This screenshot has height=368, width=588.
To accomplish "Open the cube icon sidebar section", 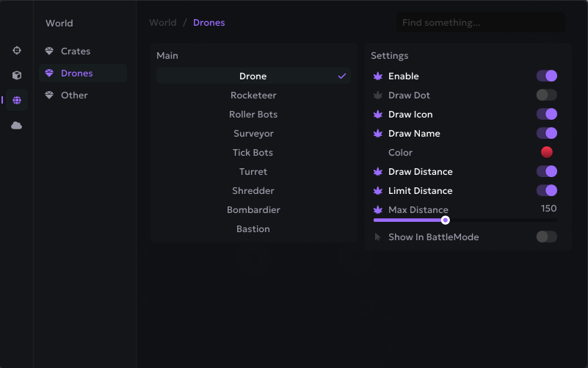I will tap(17, 75).
